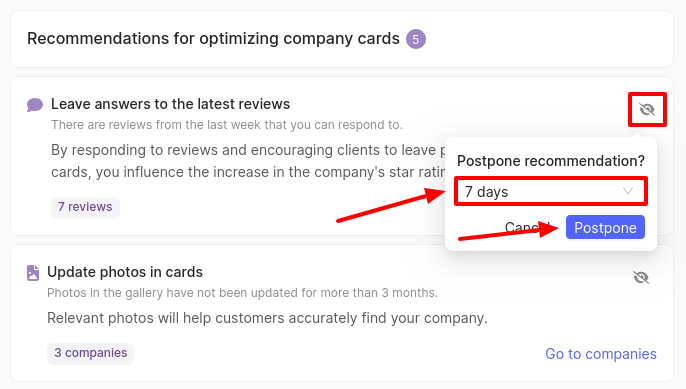Click the dropdown chevron next to 7 days

[x=628, y=191]
